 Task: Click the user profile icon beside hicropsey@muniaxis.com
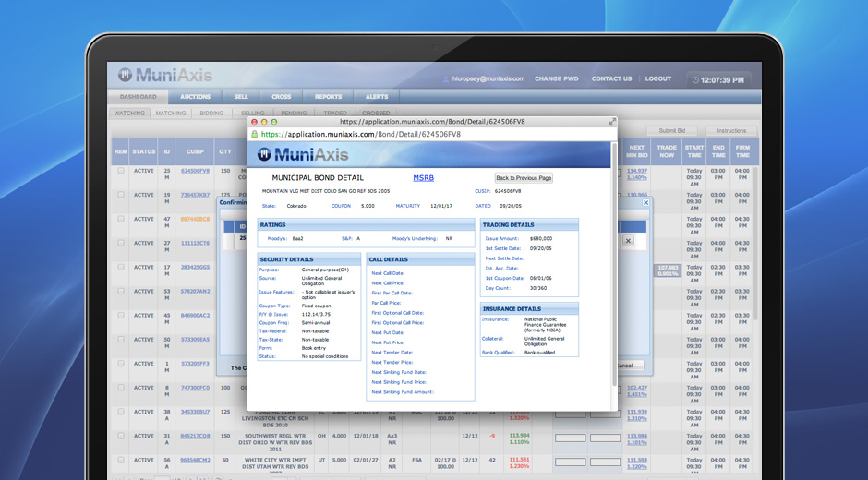coord(446,79)
